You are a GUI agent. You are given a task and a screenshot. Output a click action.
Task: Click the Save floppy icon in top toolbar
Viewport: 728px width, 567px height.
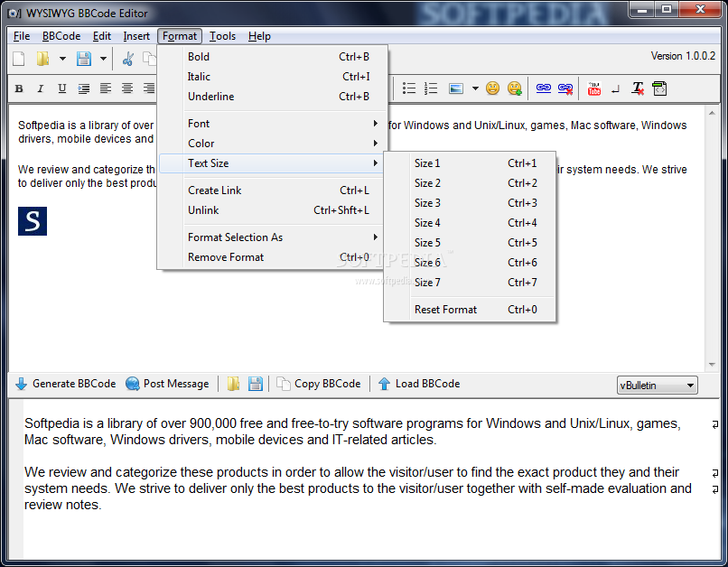84,59
